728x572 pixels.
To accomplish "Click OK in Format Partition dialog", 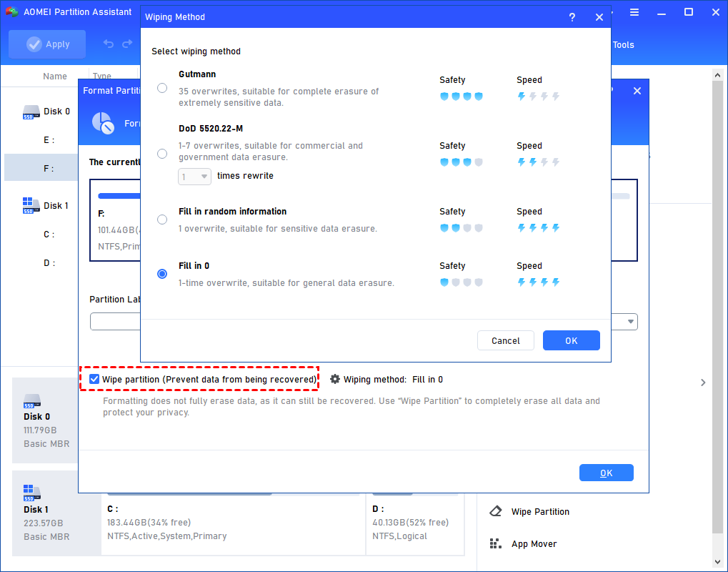I will point(606,473).
